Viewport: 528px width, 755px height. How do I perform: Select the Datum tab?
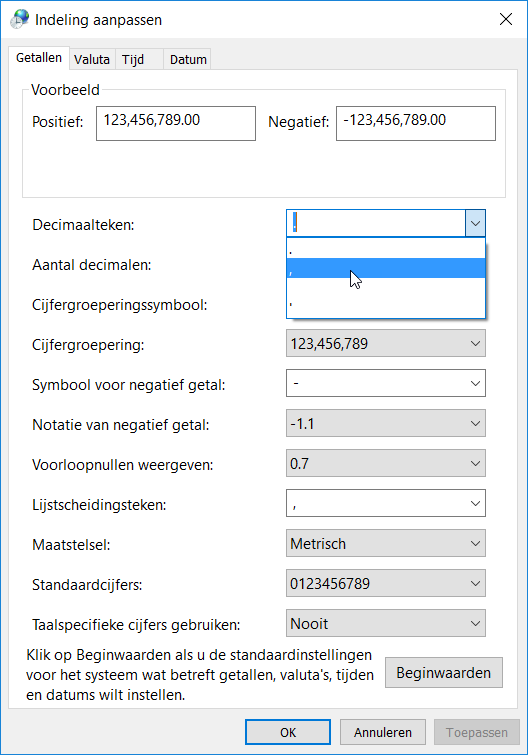click(187, 59)
